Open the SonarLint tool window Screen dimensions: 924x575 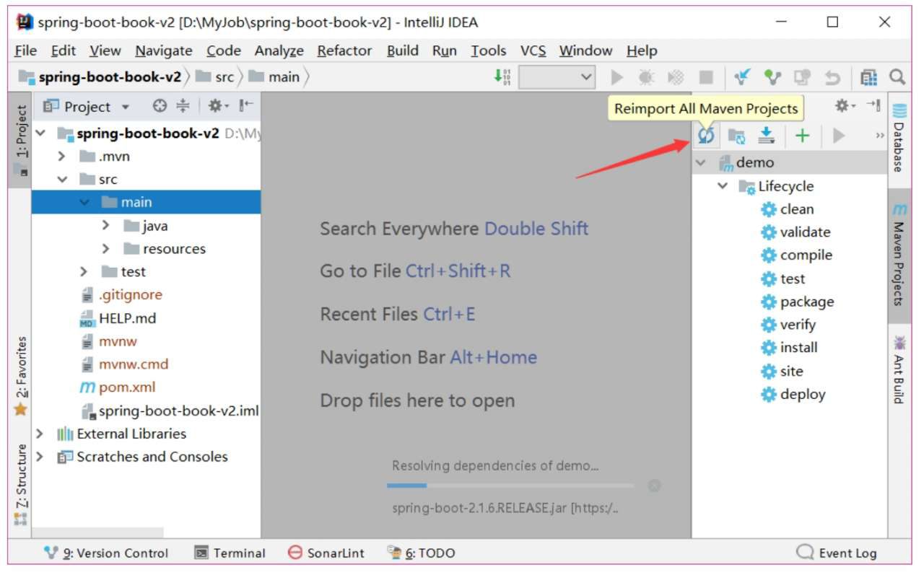pos(326,553)
